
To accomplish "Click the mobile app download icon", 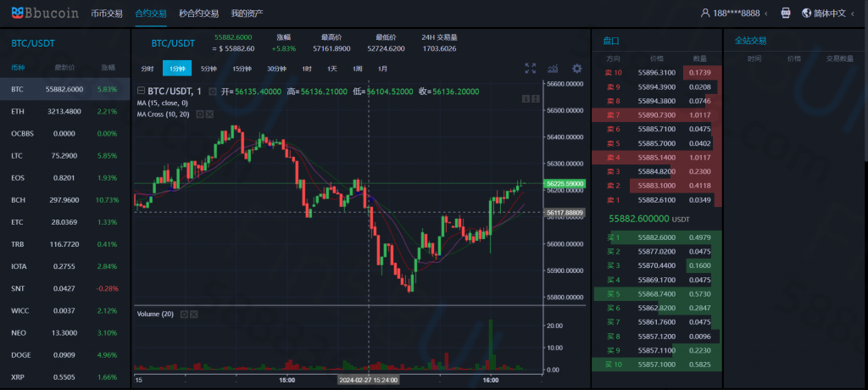I will click(x=785, y=14).
